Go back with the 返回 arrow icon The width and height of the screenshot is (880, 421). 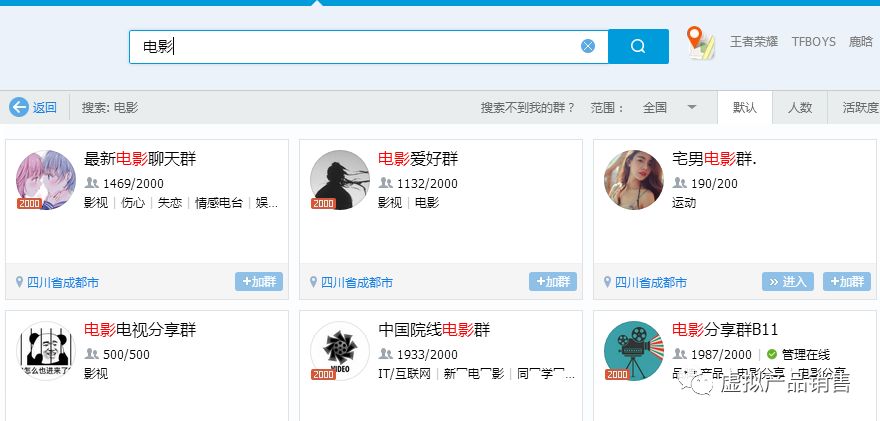click(x=19, y=107)
